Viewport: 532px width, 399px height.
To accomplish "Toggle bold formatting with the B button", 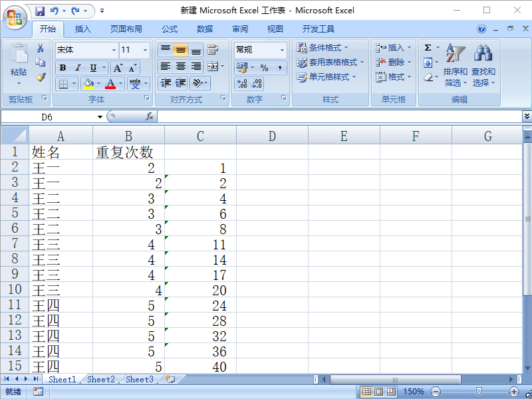I will coord(62,68).
